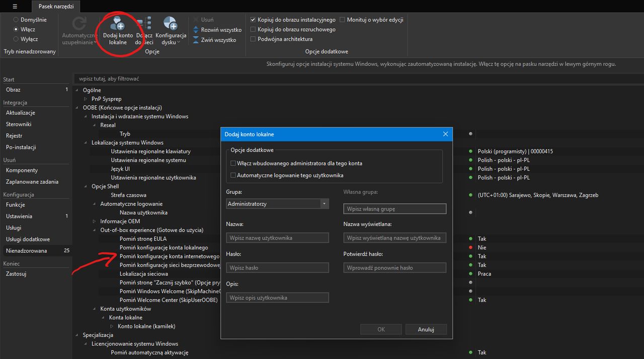Close the Dodaj konto lokalne dialog
This screenshot has width=644, height=359.
[445, 134]
